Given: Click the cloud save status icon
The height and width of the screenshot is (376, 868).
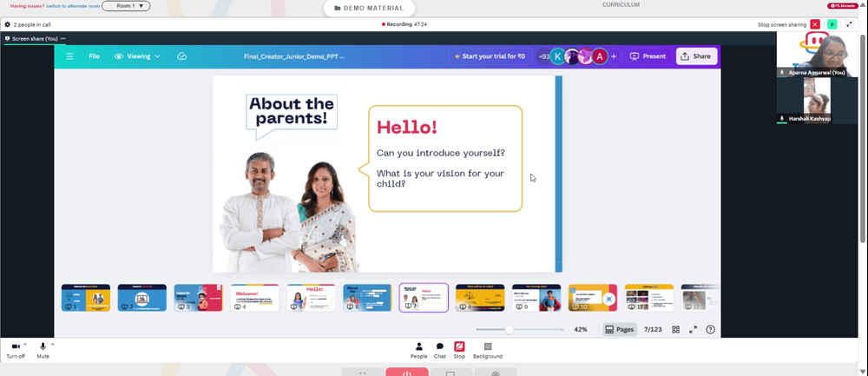Looking at the screenshot, I should (x=181, y=56).
